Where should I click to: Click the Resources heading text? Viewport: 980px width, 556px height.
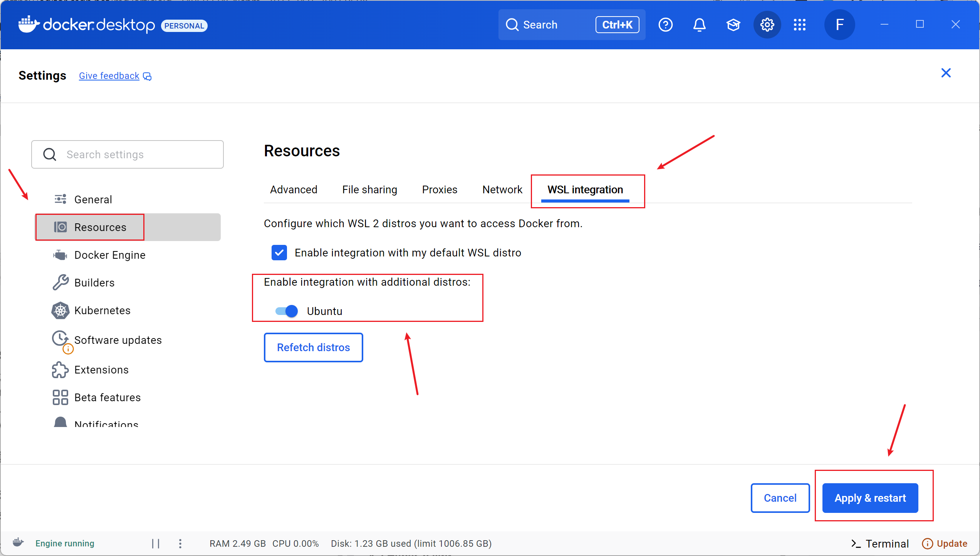point(302,151)
